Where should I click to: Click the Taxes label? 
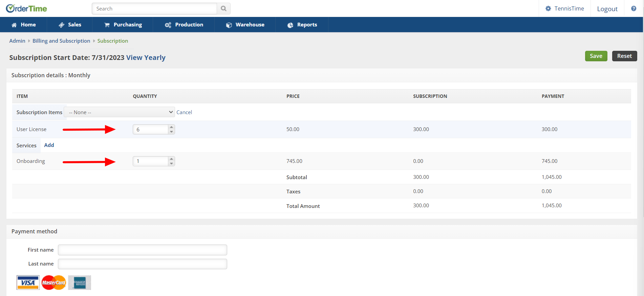click(293, 191)
